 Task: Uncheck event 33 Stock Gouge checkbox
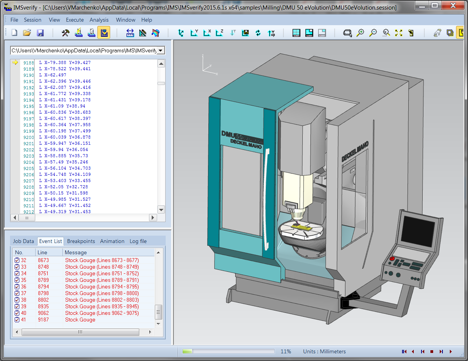click(x=17, y=267)
